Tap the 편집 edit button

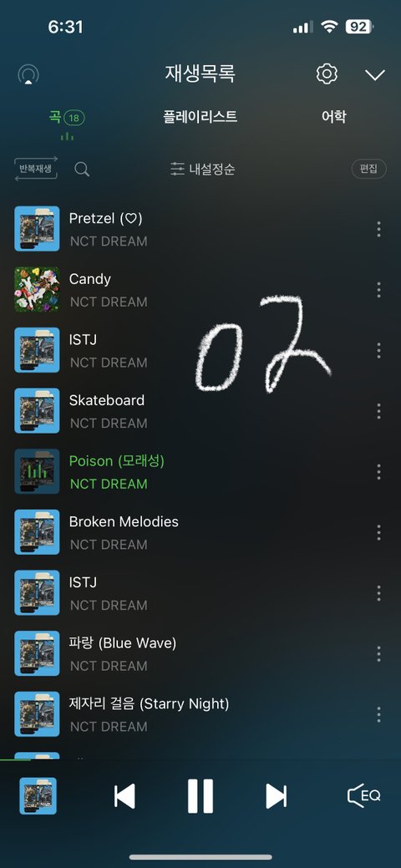[x=369, y=169]
